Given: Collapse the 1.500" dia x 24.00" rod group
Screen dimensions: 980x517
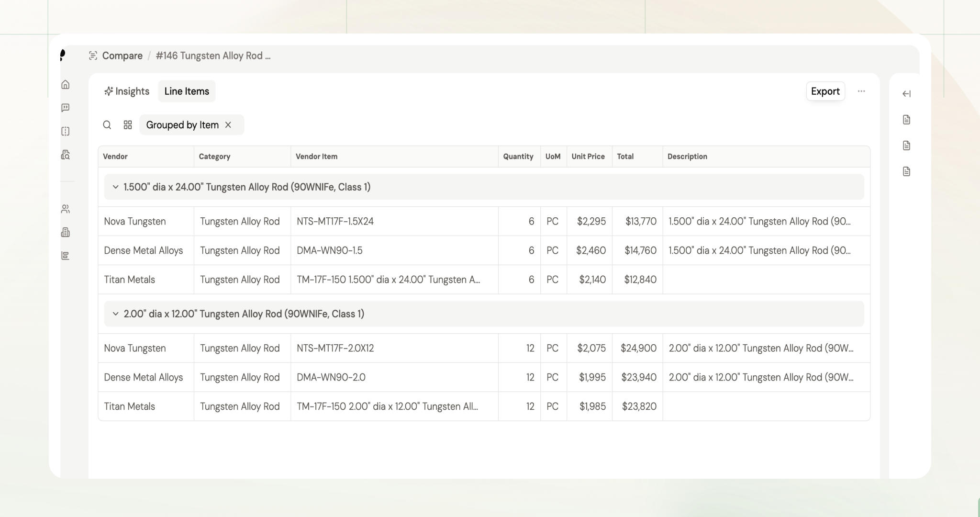Looking at the screenshot, I should [x=115, y=187].
